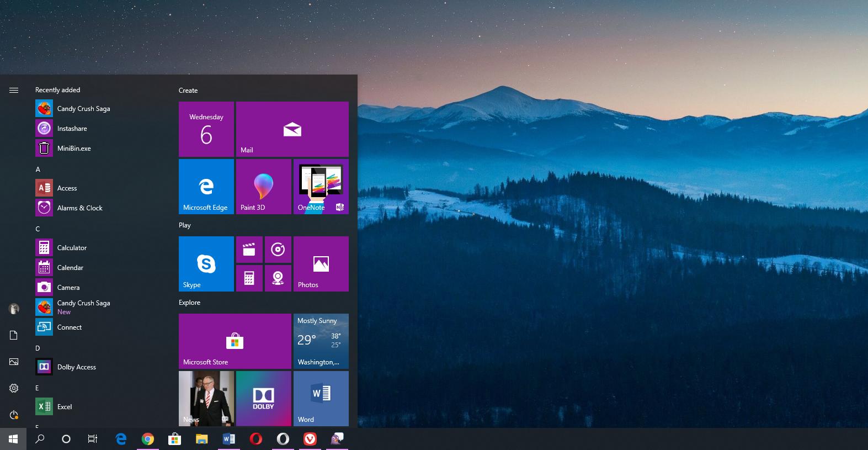Open user account avatar in Start

coord(14,309)
